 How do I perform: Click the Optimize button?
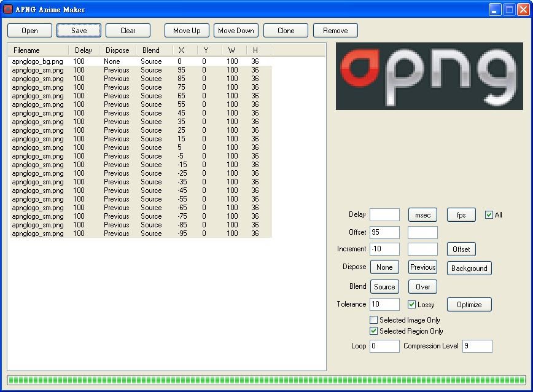[x=469, y=305]
